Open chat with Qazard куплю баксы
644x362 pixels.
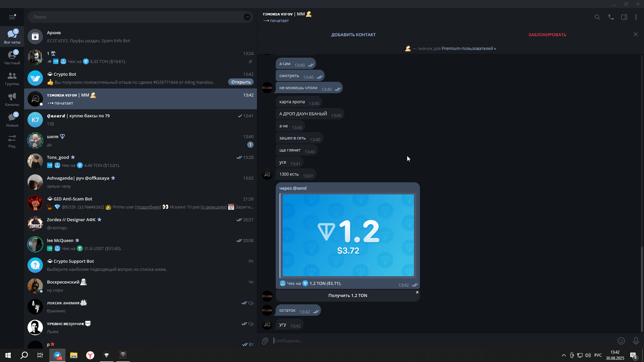point(141,120)
